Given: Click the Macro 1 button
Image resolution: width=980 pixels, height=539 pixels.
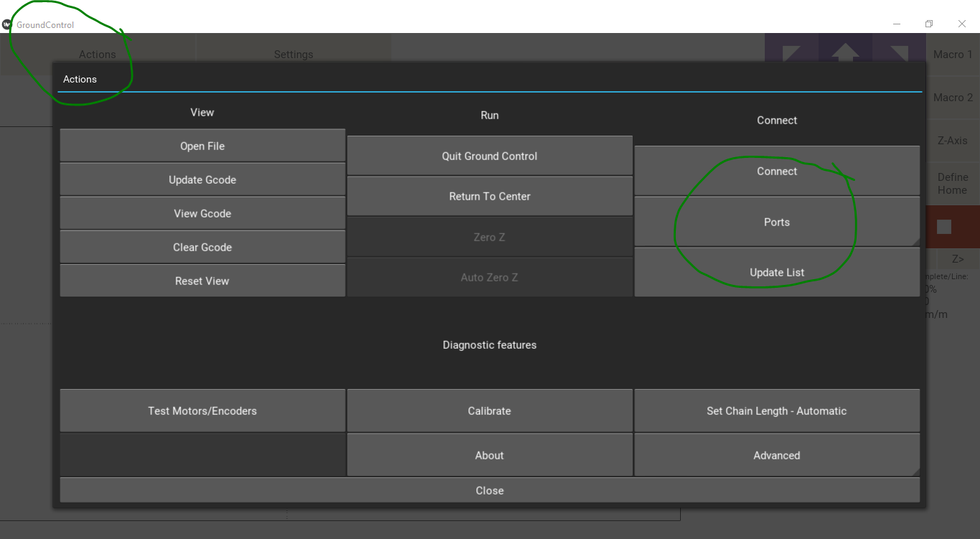Looking at the screenshot, I should [953, 54].
